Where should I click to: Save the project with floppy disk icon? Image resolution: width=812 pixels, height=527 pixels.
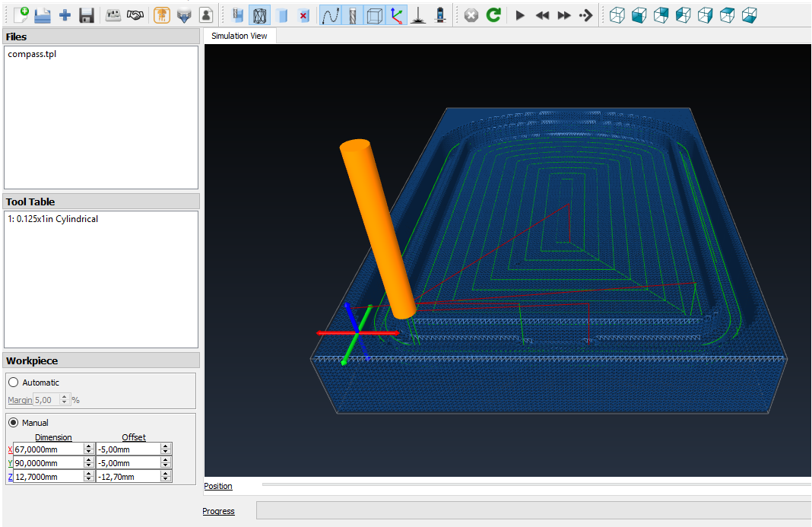pyautogui.click(x=87, y=14)
